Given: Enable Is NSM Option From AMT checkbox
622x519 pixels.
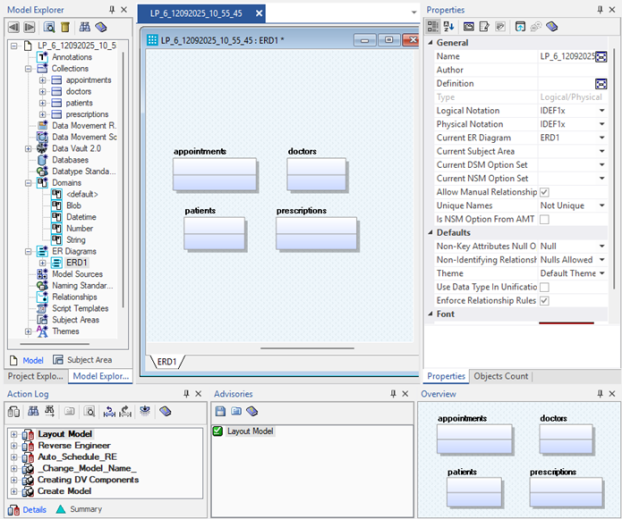Looking at the screenshot, I should (544, 219).
